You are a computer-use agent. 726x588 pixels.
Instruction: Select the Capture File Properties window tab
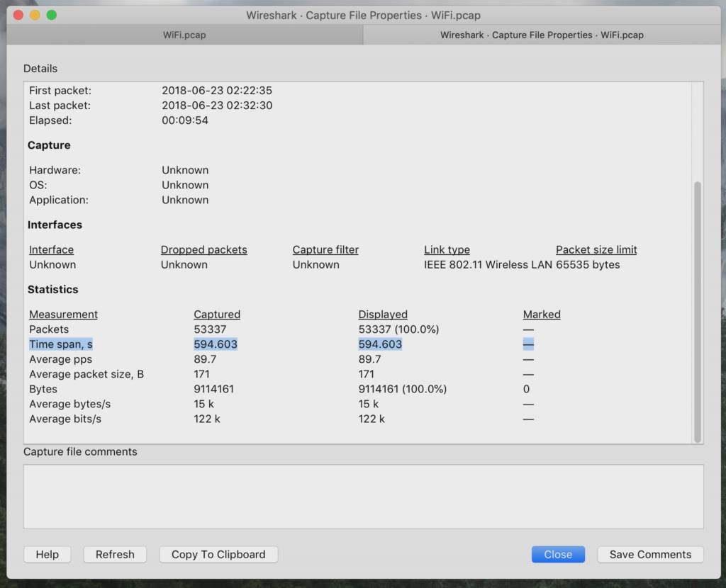point(542,35)
